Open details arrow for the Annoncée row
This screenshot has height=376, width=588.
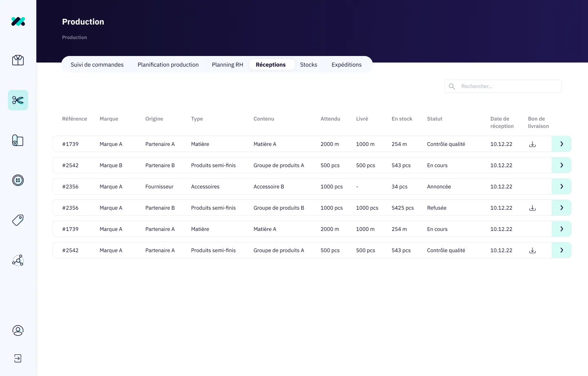[561, 186]
